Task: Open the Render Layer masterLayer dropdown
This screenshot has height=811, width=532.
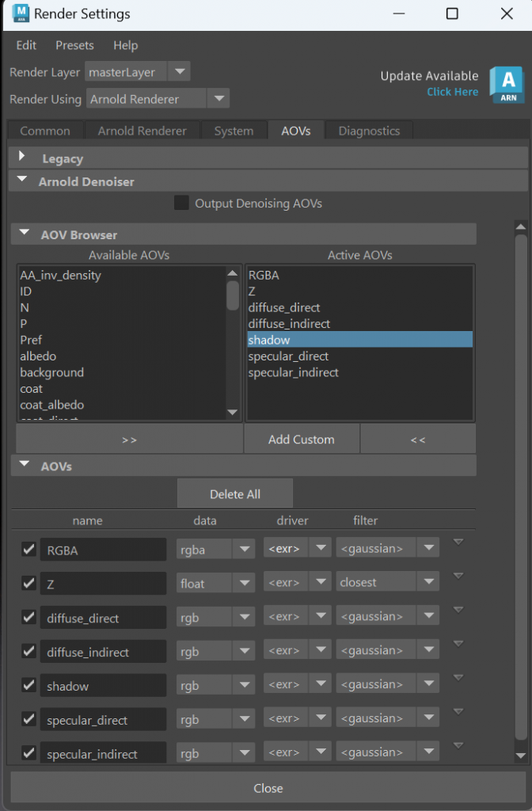Action: (x=138, y=71)
